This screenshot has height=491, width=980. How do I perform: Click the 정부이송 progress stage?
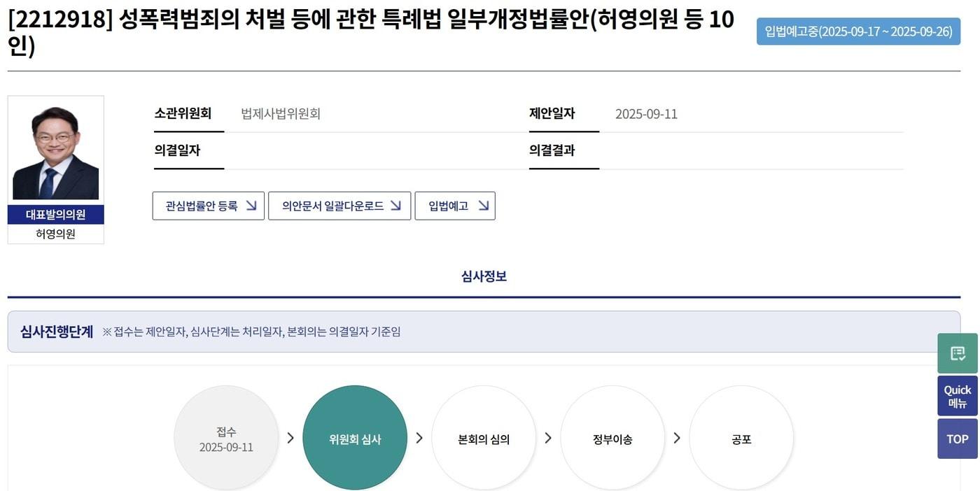612,438
